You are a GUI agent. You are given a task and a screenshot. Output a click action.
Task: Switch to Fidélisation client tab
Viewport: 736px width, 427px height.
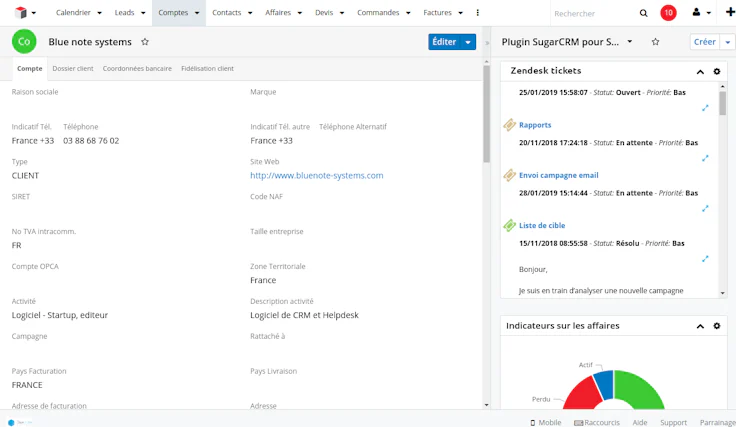pyautogui.click(x=207, y=69)
